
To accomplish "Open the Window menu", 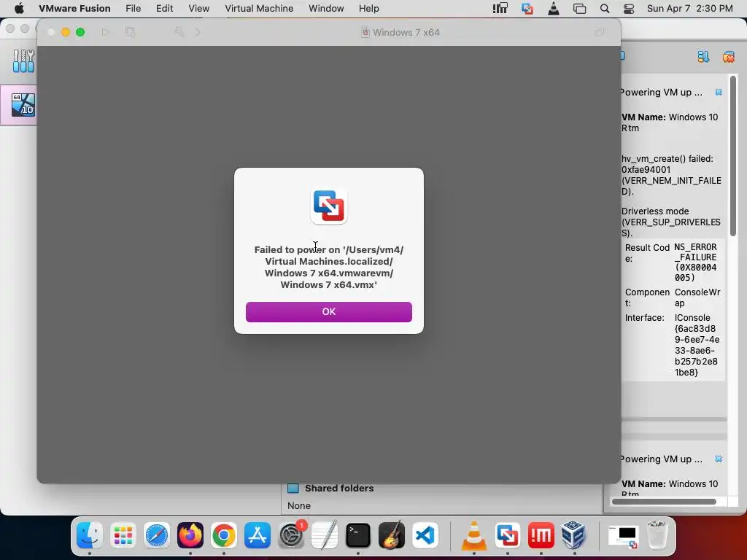I will pos(326,8).
